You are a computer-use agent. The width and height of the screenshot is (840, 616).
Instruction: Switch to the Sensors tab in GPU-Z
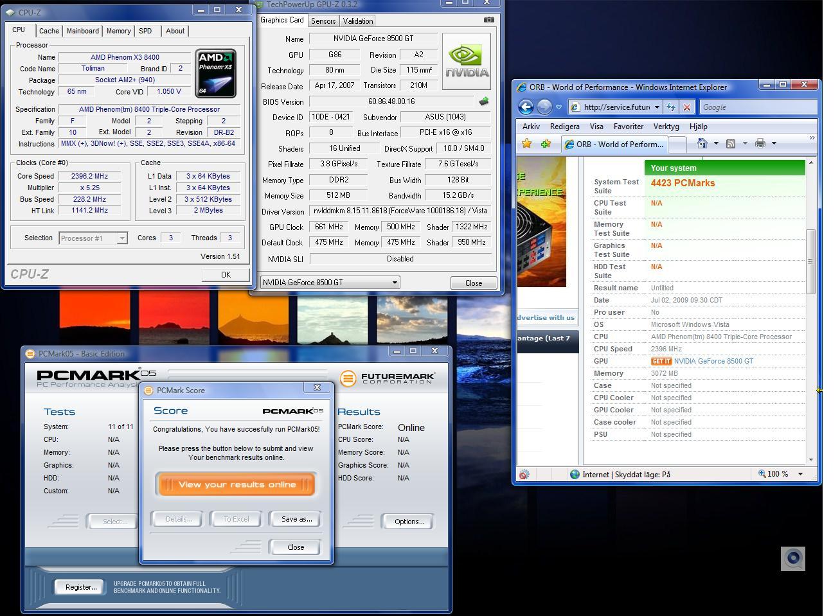click(x=323, y=21)
